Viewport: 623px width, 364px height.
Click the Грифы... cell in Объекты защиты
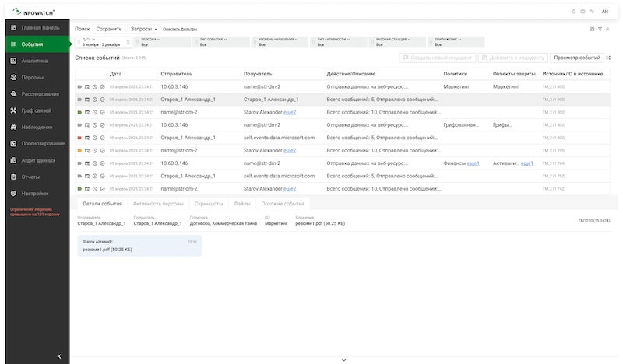click(x=502, y=125)
